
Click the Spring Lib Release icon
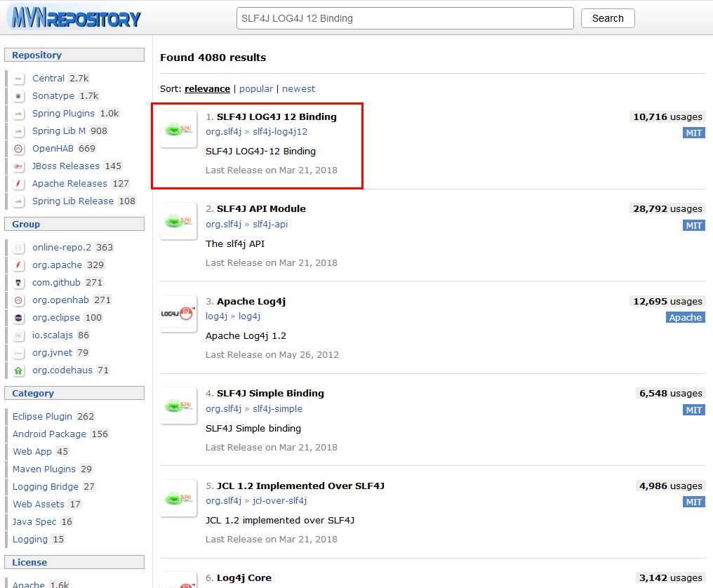point(18,201)
